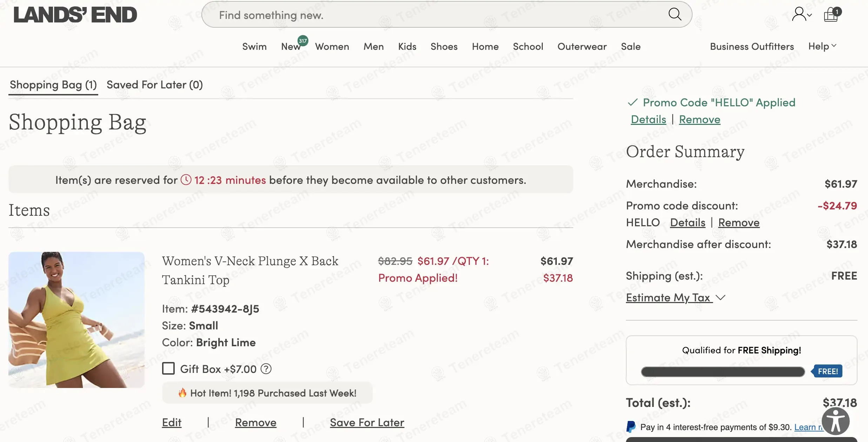The image size is (868, 442).
Task: Expand Estimate My Tax
Action: pos(675,297)
